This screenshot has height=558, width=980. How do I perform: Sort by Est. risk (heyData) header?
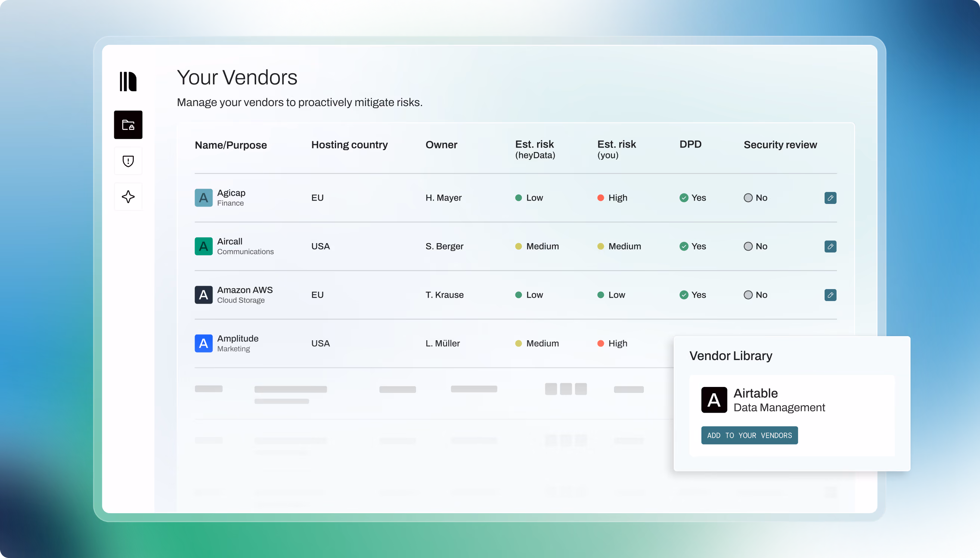(535, 149)
